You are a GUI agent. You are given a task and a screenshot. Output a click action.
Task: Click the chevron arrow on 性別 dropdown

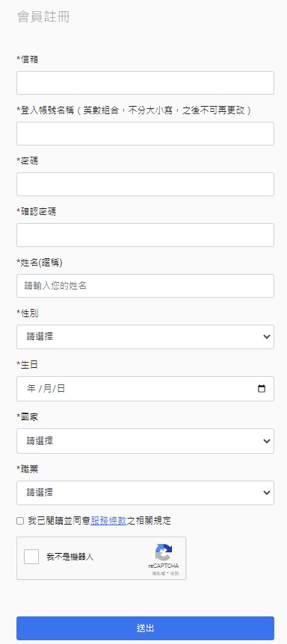tap(267, 337)
